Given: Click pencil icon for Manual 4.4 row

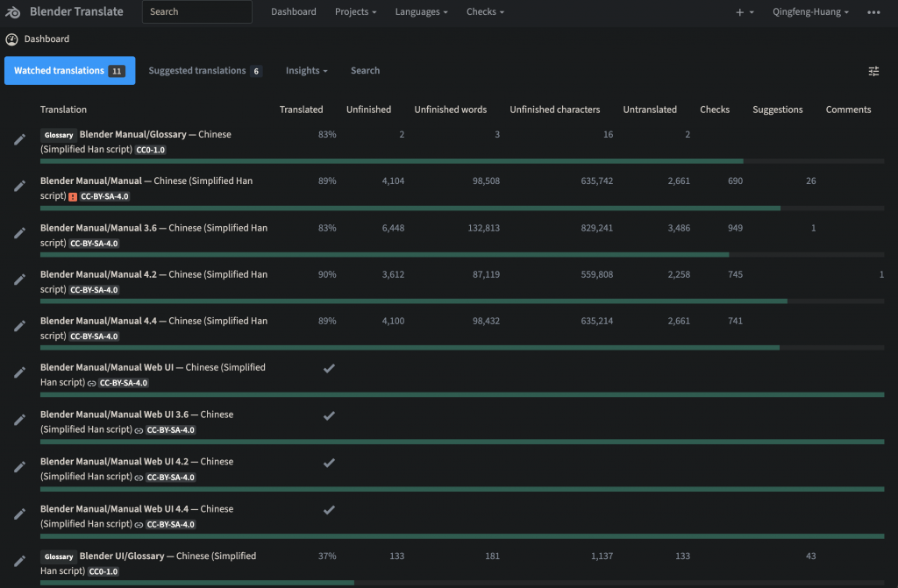Looking at the screenshot, I should [19, 325].
